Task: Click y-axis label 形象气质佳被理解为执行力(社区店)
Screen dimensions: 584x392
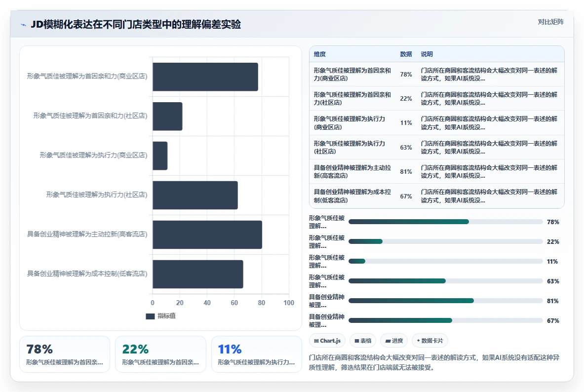Action: [97, 195]
